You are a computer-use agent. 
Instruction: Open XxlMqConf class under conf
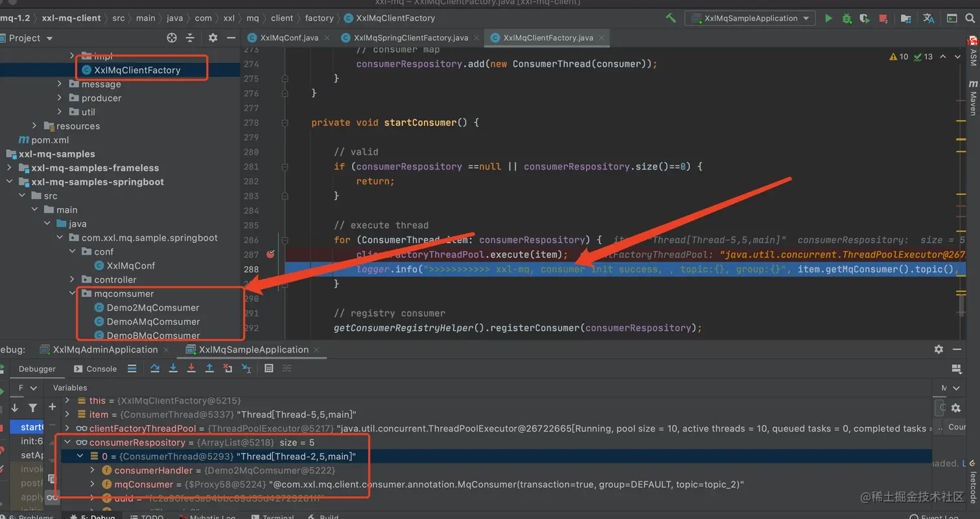tap(125, 266)
